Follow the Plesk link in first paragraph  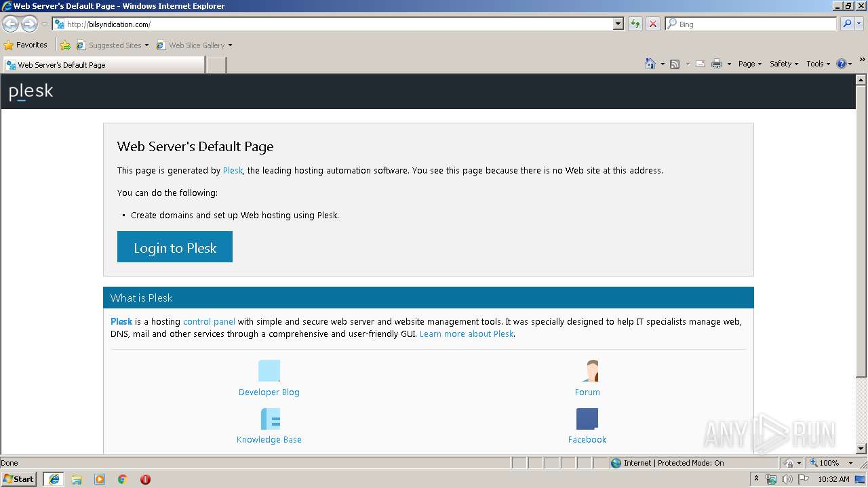[x=233, y=171]
